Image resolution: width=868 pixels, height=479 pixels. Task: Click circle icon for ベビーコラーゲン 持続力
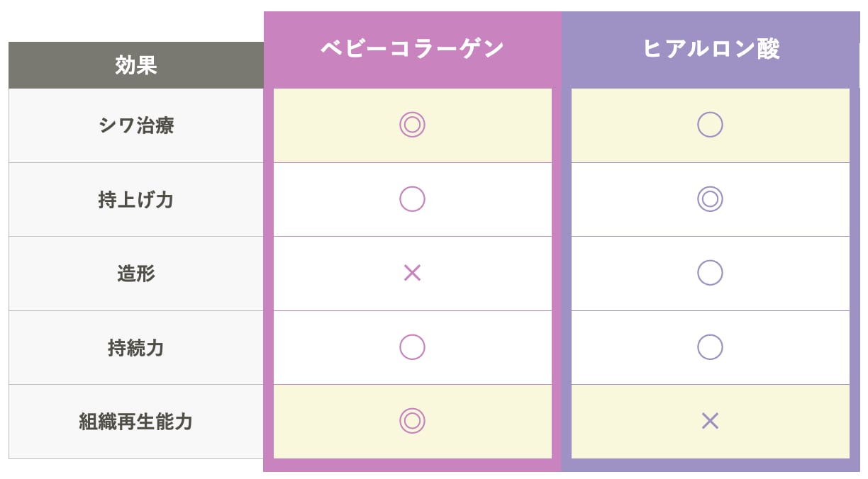412,347
